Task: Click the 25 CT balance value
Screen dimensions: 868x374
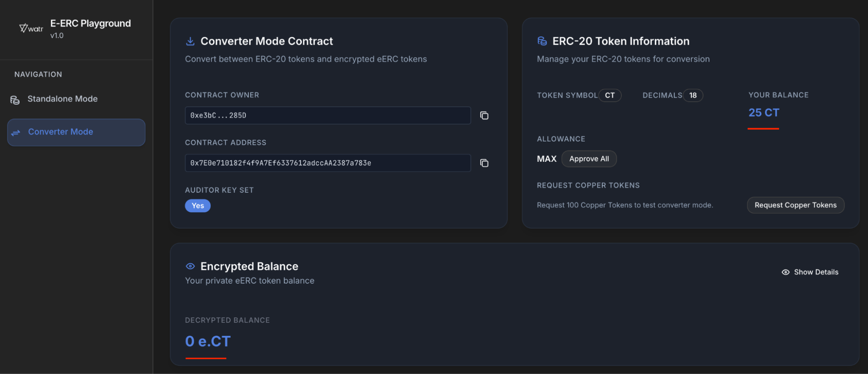Action: (x=764, y=113)
